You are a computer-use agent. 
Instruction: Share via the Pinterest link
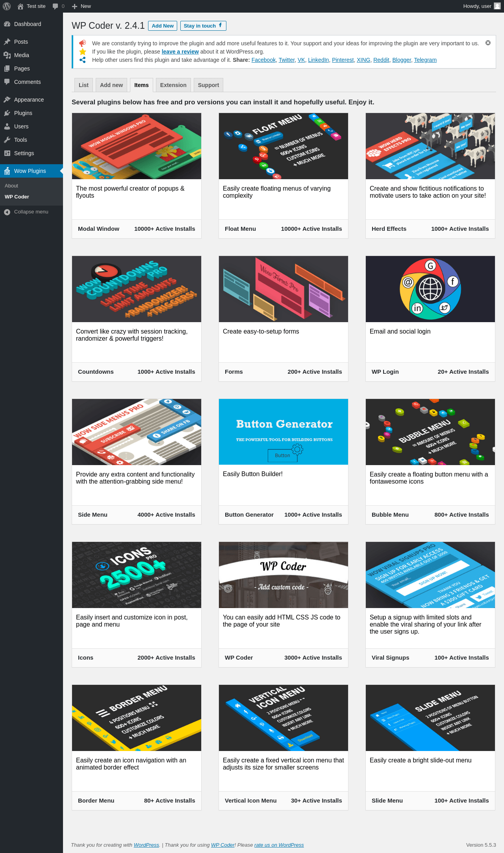pos(343,60)
